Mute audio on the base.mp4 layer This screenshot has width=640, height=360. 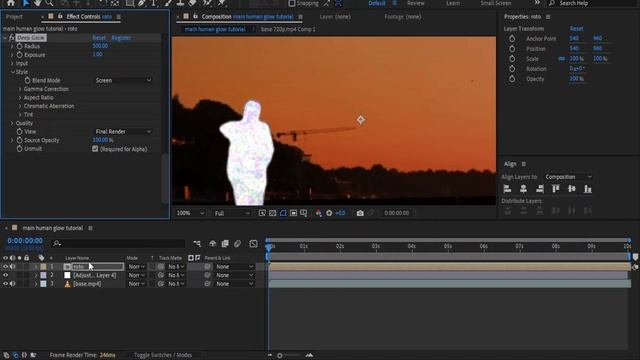(12, 284)
